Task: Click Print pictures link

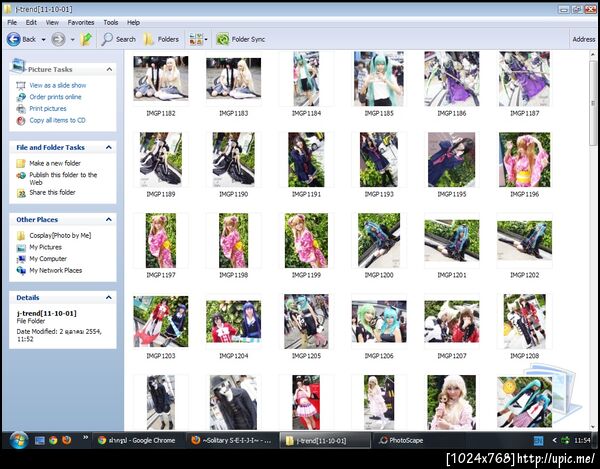Action: (x=48, y=109)
